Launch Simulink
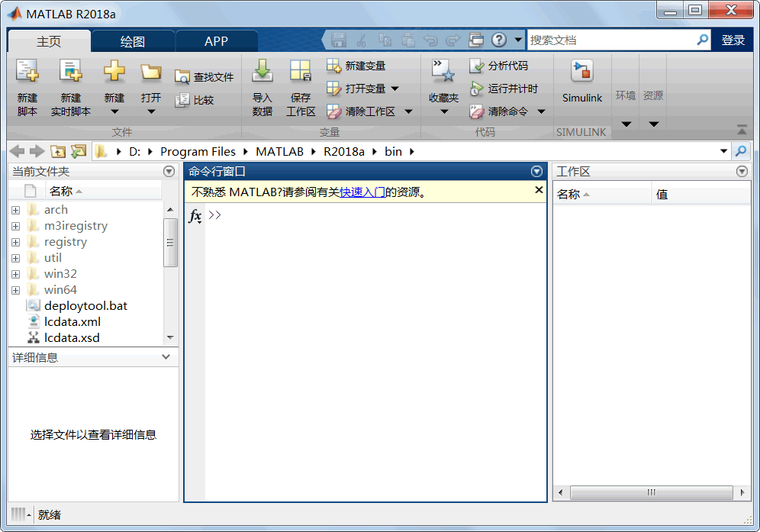This screenshot has height=532, width=760. (582, 81)
